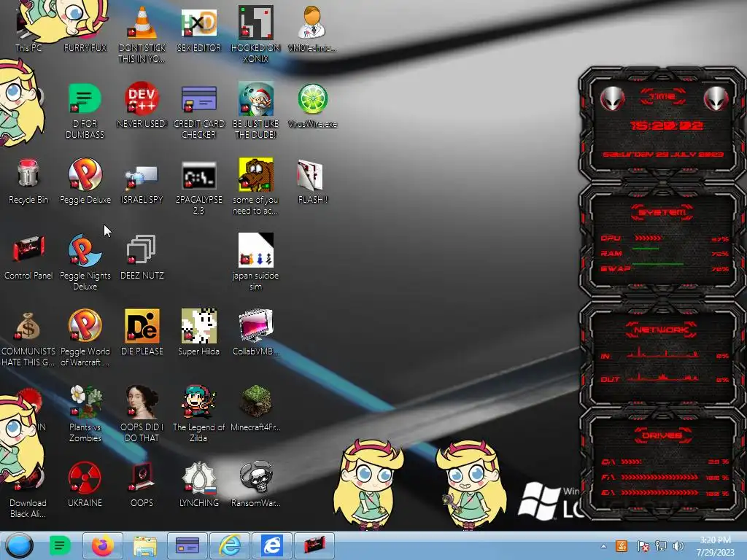Click the right alien head in TIME gadget
The width and height of the screenshot is (747, 560).
pos(716,98)
